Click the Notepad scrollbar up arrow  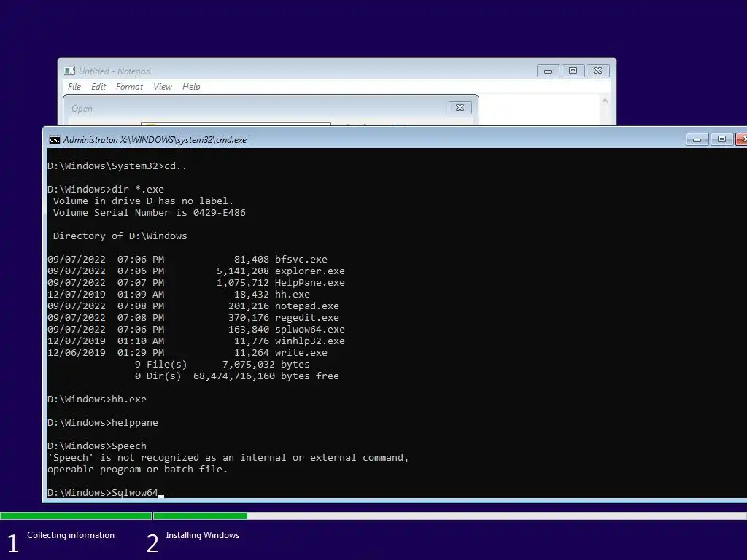click(x=605, y=101)
